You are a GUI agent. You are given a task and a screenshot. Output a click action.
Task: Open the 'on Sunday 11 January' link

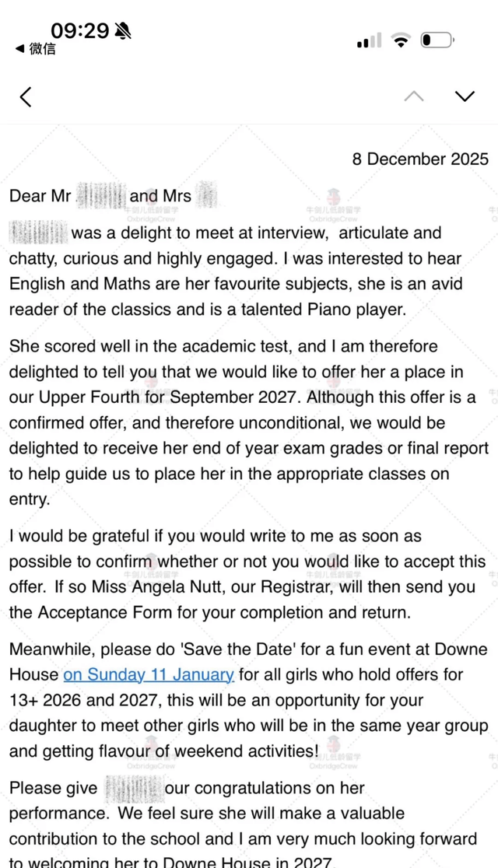click(149, 674)
